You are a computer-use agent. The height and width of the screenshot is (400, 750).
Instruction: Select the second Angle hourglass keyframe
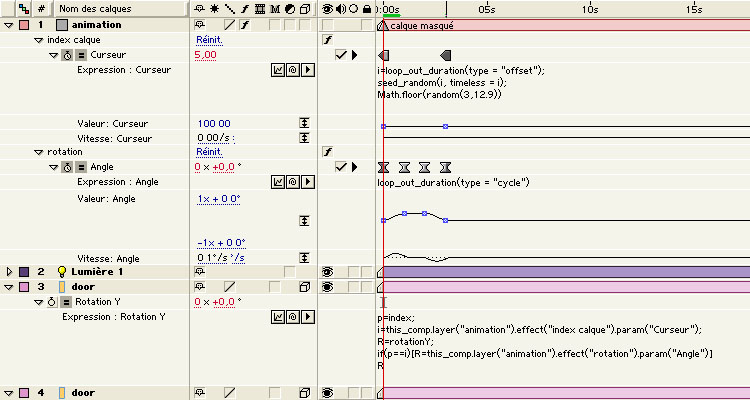pyautogui.click(x=404, y=167)
